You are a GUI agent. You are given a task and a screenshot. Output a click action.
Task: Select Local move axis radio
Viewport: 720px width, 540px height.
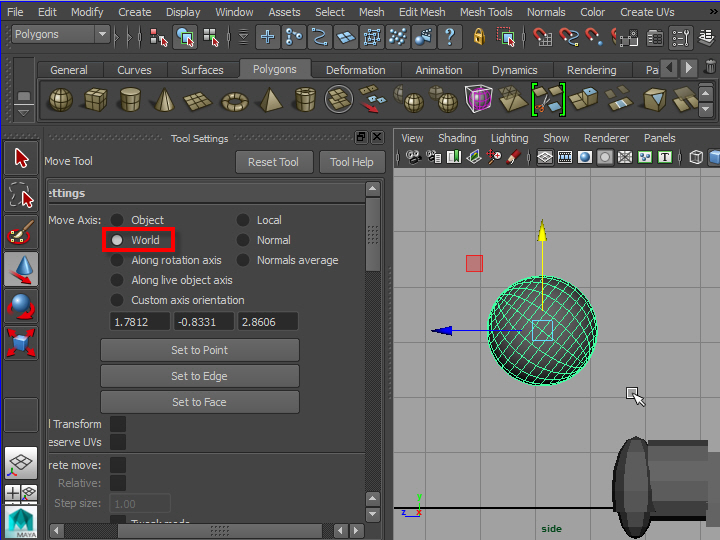(x=243, y=220)
